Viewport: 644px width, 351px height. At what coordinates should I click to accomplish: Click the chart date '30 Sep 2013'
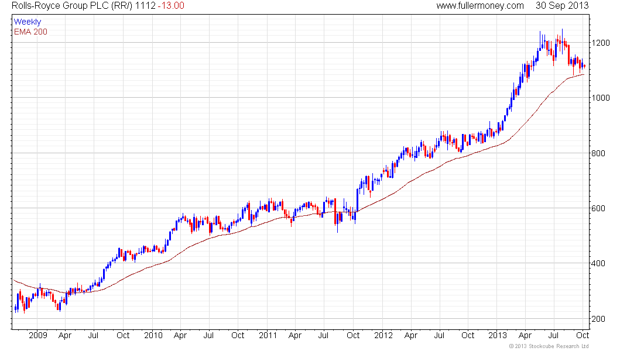562,6
